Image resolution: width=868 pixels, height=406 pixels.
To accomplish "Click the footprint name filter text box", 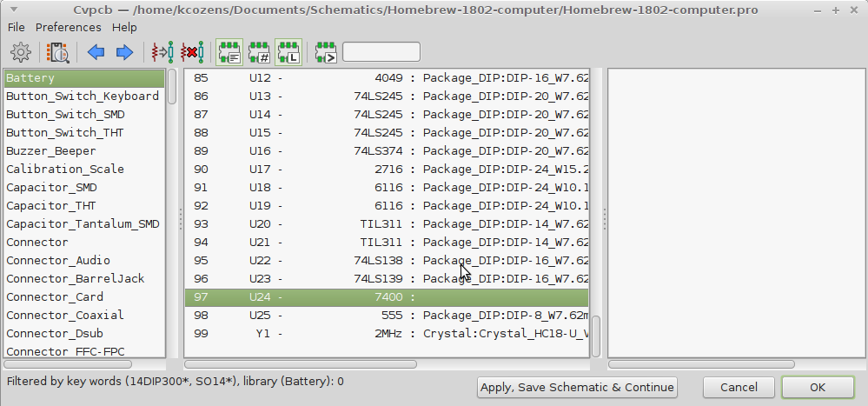I will click(381, 52).
